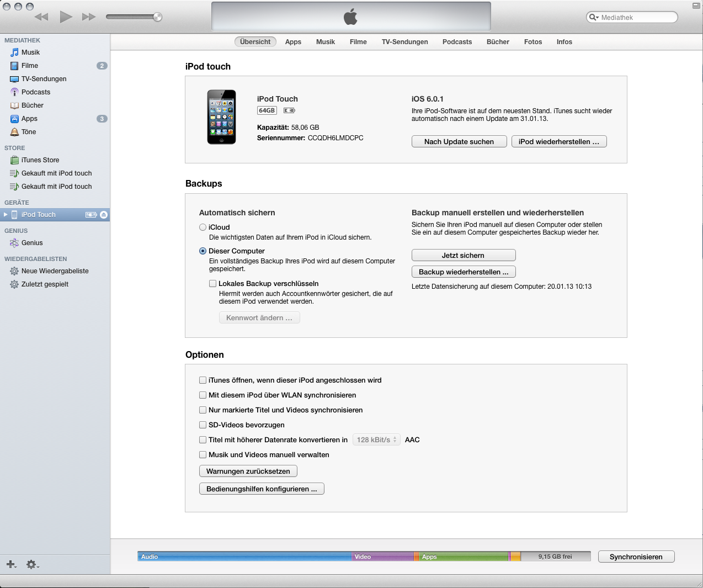
Task: Click the Play button
Action: (66, 17)
